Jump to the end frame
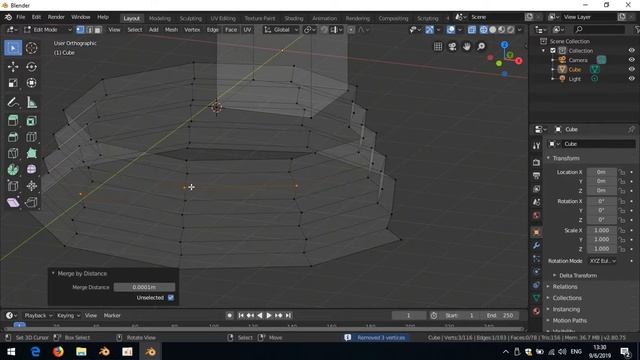640x360 pixels. click(x=288, y=316)
